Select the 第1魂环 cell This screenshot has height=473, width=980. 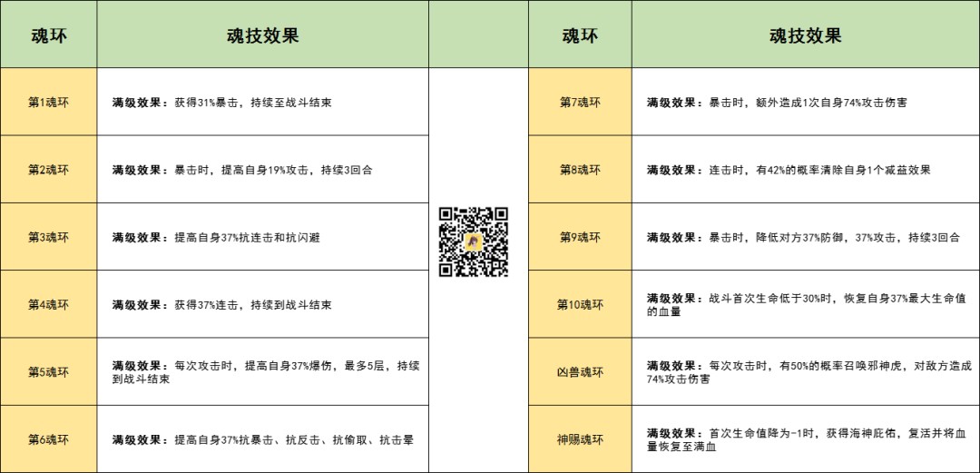pos(49,102)
